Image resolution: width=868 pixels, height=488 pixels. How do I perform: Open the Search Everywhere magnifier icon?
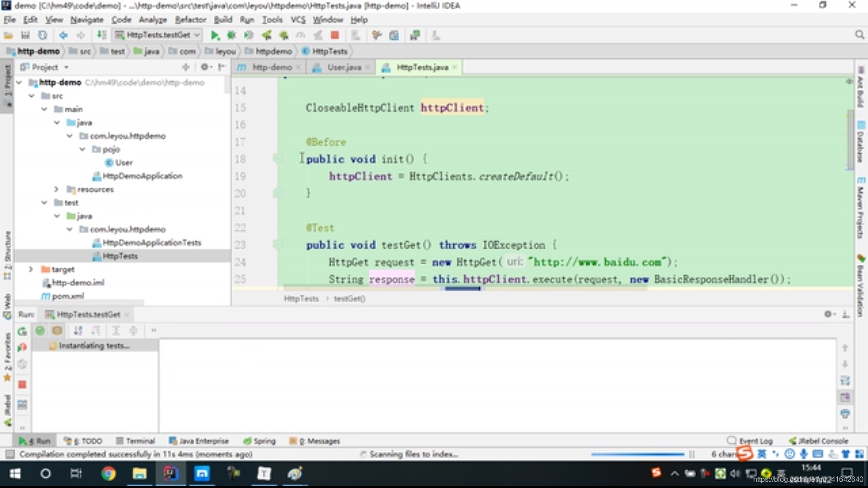point(859,35)
